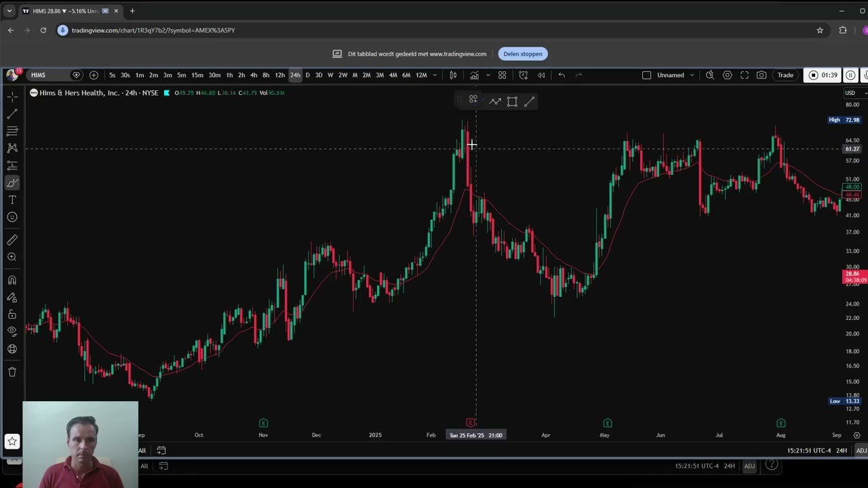This screenshot has height=488, width=868.
Task: Open the indicators menu
Action: tap(474, 75)
